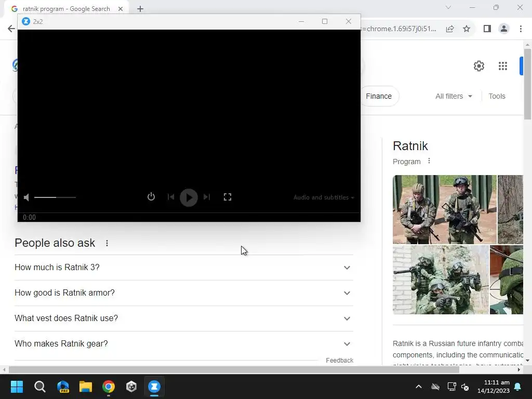Open network status tray icon
This screenshot has height=399, width=532.
(x=451, y=387)
